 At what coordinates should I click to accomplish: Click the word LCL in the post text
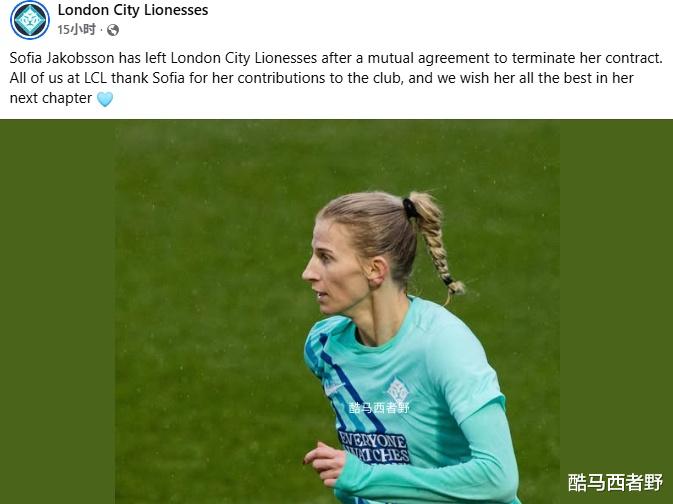tap(95, 78)
